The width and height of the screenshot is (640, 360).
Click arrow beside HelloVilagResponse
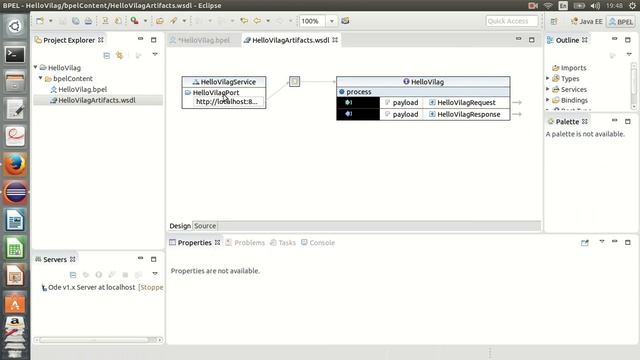click(517, 114)
